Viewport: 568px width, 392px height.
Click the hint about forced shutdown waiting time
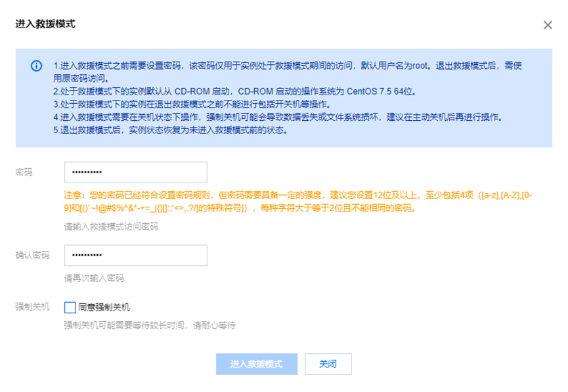[x=150, y=325]
